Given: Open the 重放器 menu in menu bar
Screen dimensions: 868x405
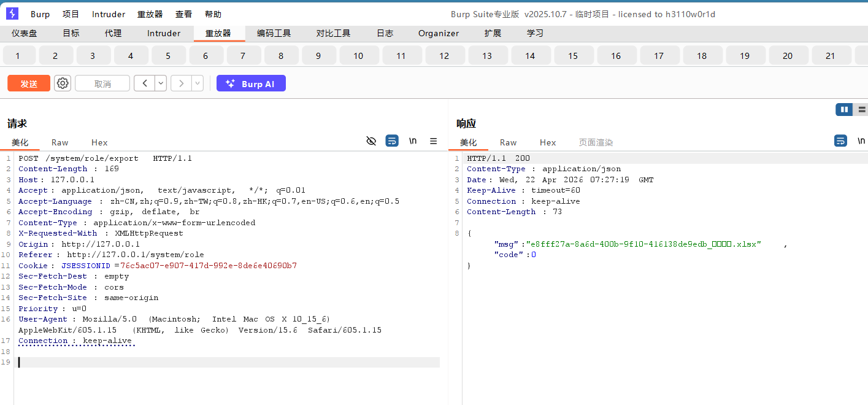Looking at the screenshot, I should 150,14.
